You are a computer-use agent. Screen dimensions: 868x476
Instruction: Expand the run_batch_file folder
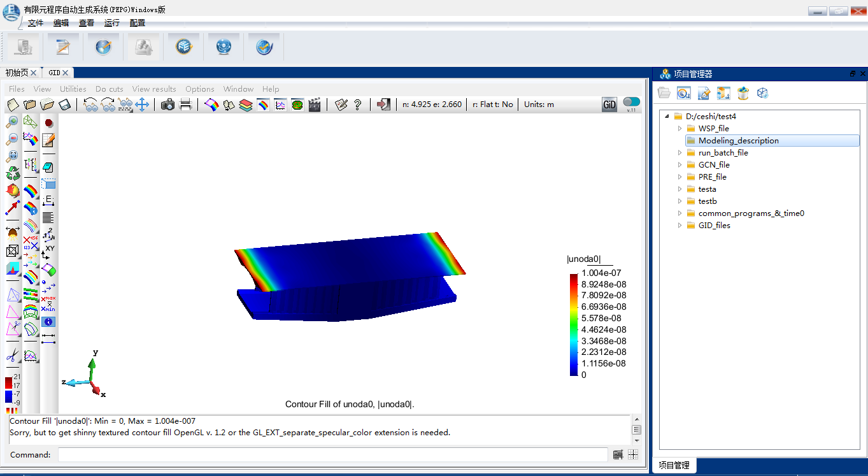click(679, 153)
